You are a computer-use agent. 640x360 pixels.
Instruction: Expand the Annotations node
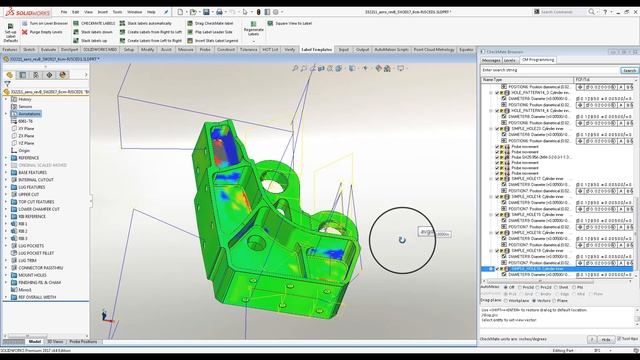6,114
